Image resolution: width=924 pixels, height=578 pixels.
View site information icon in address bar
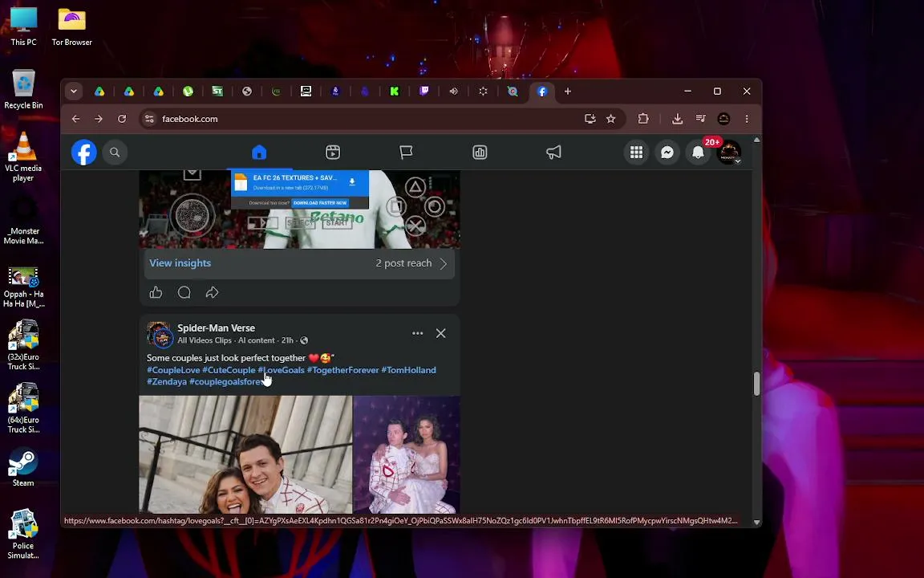click(x=149, y=119)
